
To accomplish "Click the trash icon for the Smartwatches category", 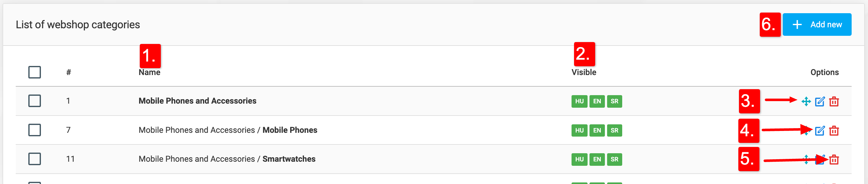I will click(x=834, y=160).
